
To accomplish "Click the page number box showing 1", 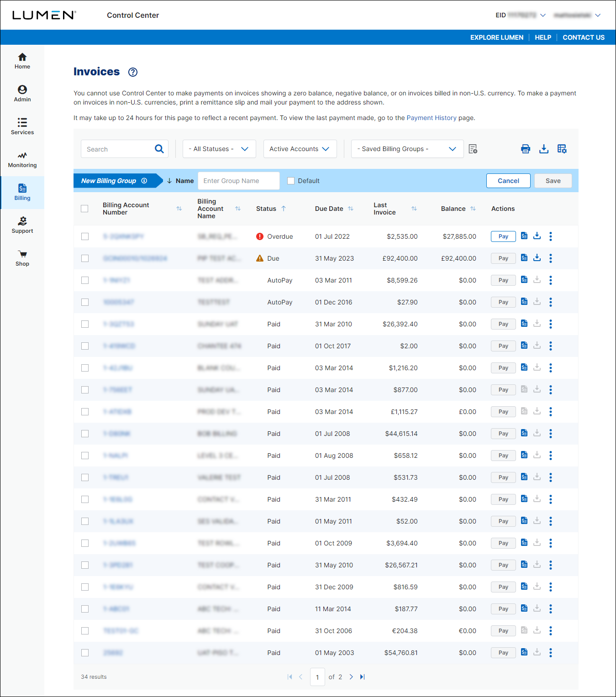I will coord(317,677).
